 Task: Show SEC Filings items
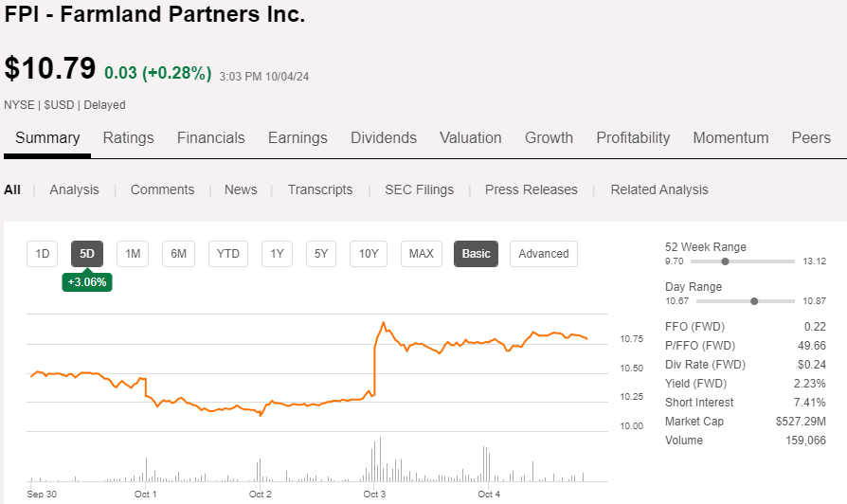[419, 189]
